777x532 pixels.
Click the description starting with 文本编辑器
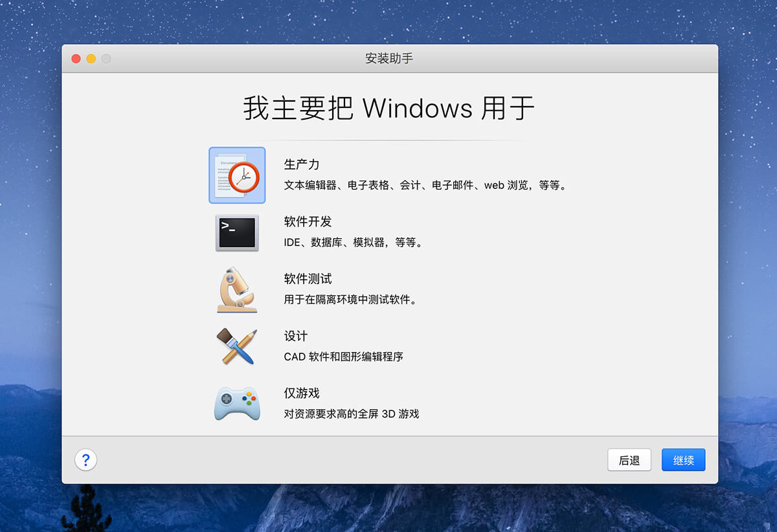click(425, 186)
